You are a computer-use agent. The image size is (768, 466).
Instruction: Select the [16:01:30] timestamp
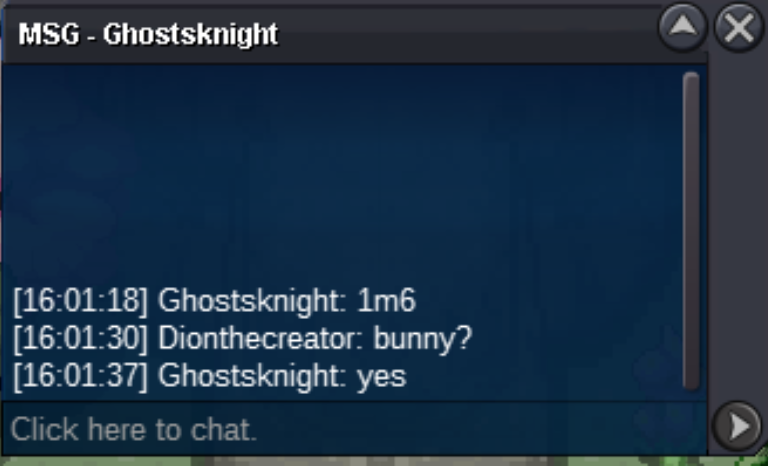pos(81,338)
